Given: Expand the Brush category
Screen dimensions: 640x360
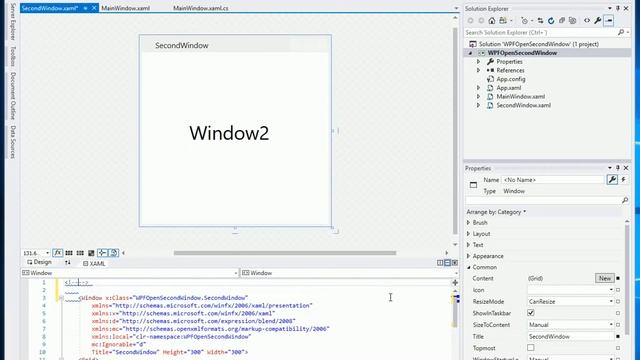Looking at the screenshot, I should tap(469, 222).
